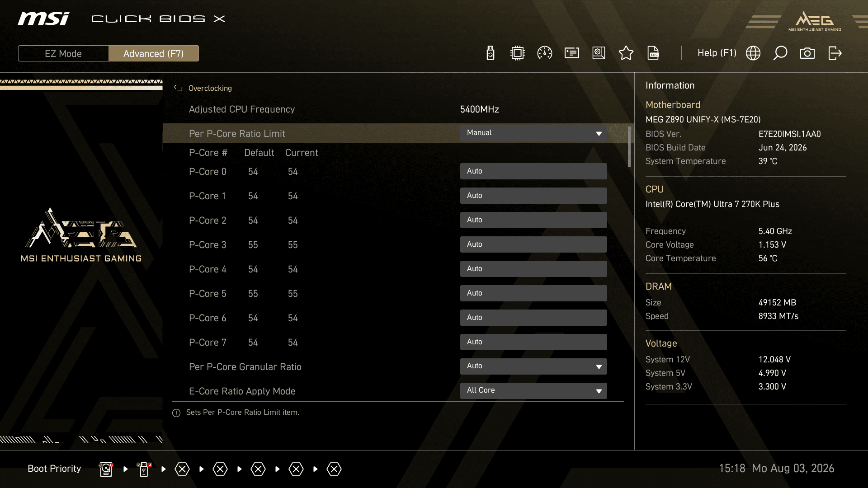Select the Per P-Core Ratio Limit row label

click(237, 134)
